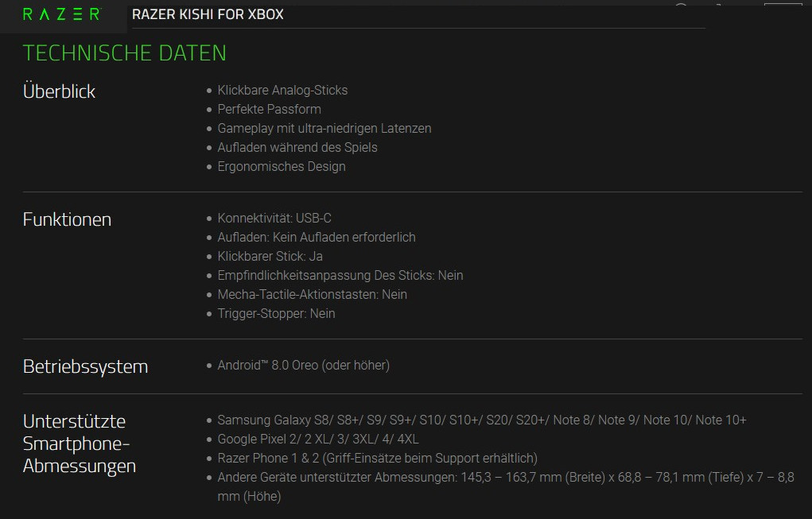The width and height of the screenshot is (812, 519).
Task: Click the "Mecha-Tactile-Aktionstasten: Nein" line
Action: point(312,294)
